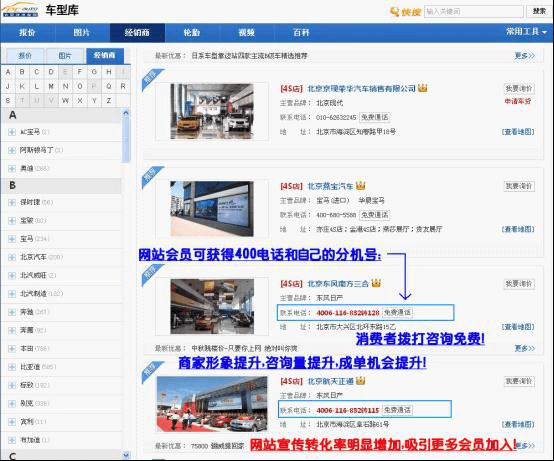Expand the 奔驰 brand plus icon
Viewport: 554px width, 461px height.
tap(12, 312)
